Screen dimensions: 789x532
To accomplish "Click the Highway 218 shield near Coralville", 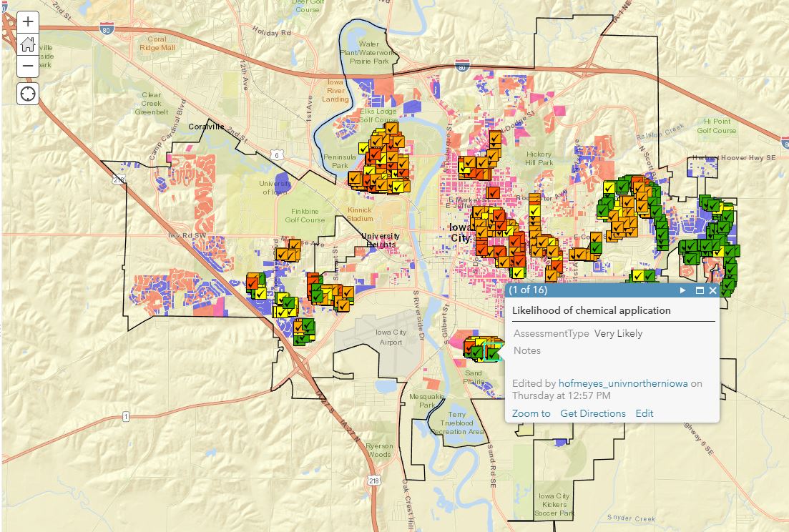I will [119, 179].
